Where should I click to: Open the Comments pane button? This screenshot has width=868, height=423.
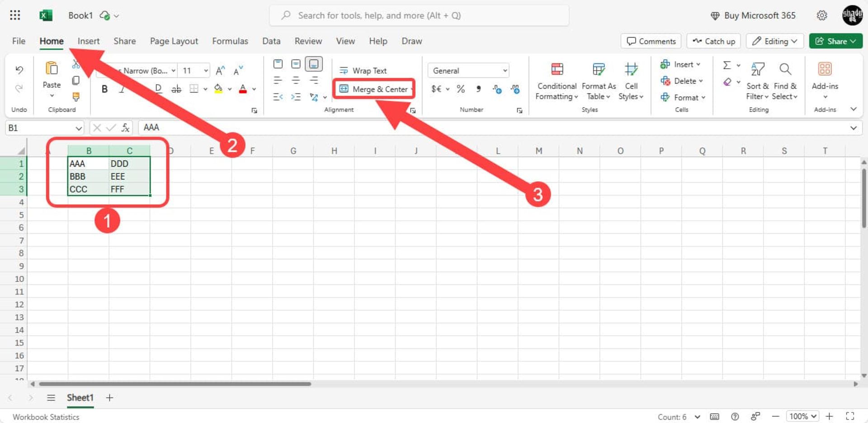click(651, 41)
